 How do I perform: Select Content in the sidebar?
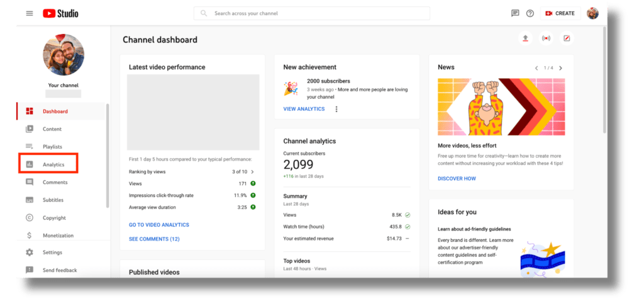[x=52, y=129]
